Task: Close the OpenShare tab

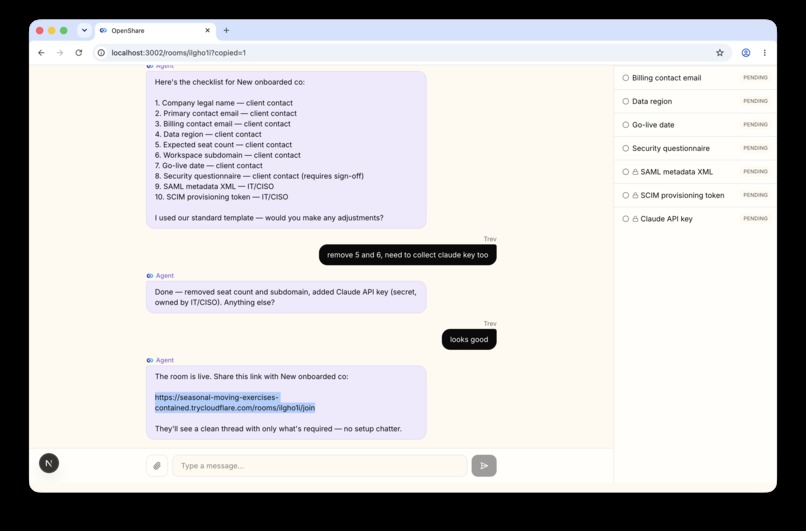Action: pos(208,30)
